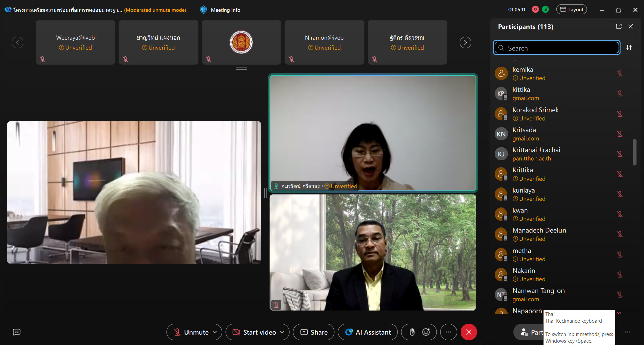Click the green network status icon
The image size is (644, 345).
point(545,9)
